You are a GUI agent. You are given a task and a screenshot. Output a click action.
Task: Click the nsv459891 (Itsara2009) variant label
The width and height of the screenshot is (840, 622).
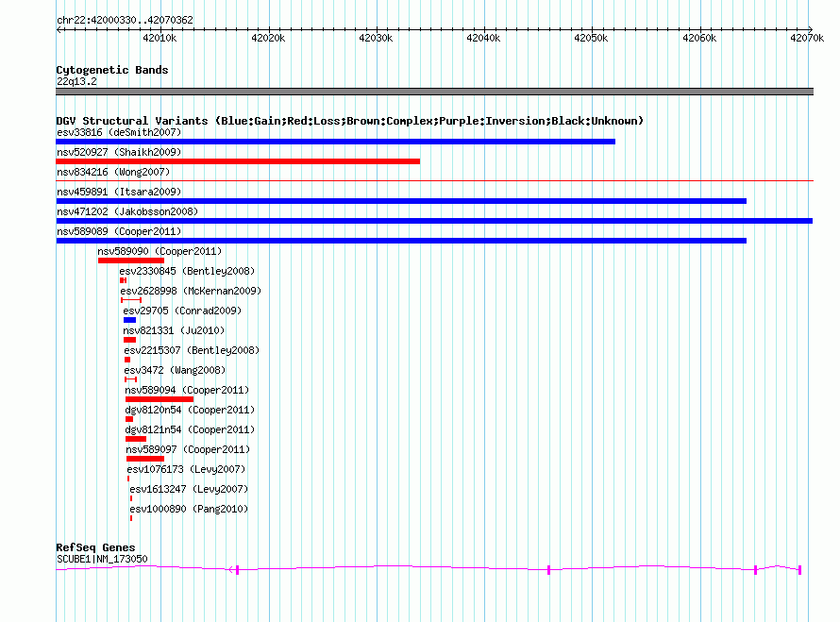pos(118,192)
